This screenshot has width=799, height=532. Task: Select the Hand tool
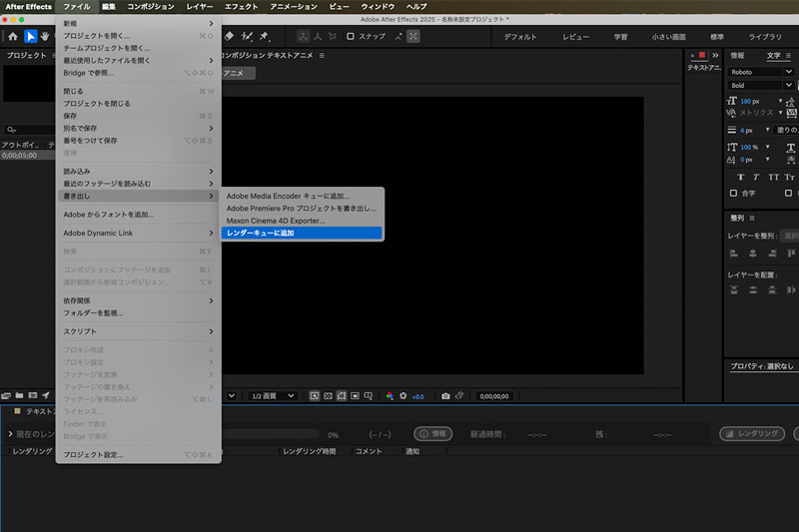(45, 36)
